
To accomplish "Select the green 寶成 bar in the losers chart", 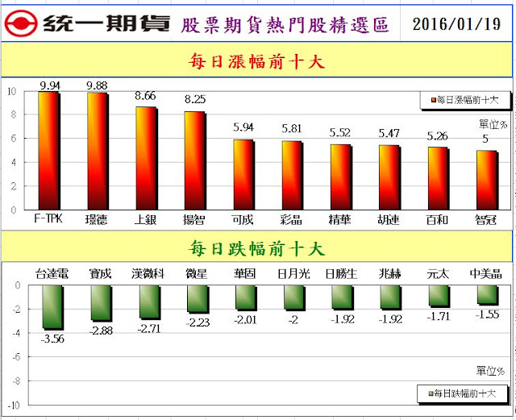I will 102,303.
